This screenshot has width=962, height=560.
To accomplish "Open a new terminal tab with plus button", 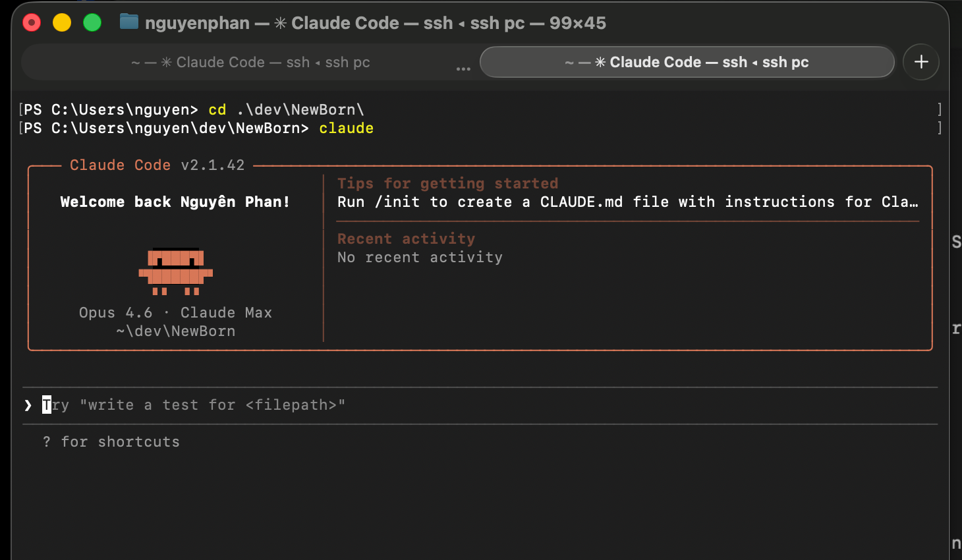I will pyautogui.click(x=920, y=62).
